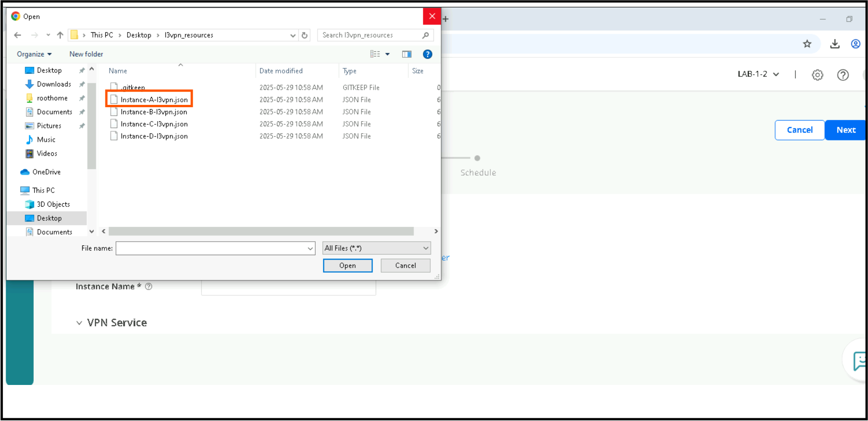Open the LAB-1-2 dropdown
Screen dimensions: 868x421
click(x=758, y=74)
